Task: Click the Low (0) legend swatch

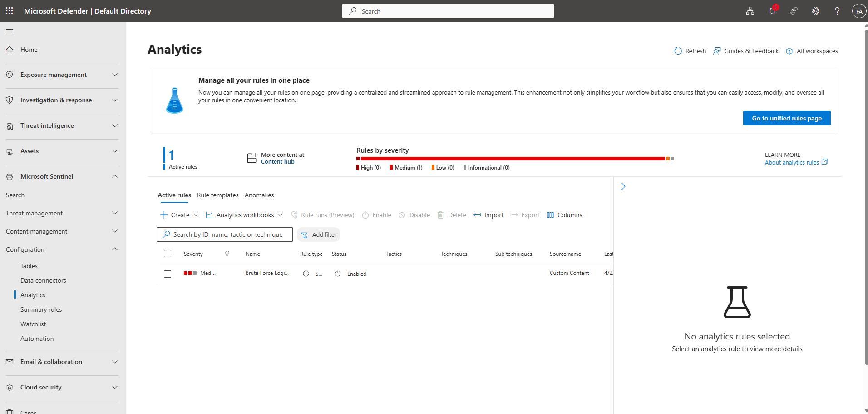Action: click(433, 167)
